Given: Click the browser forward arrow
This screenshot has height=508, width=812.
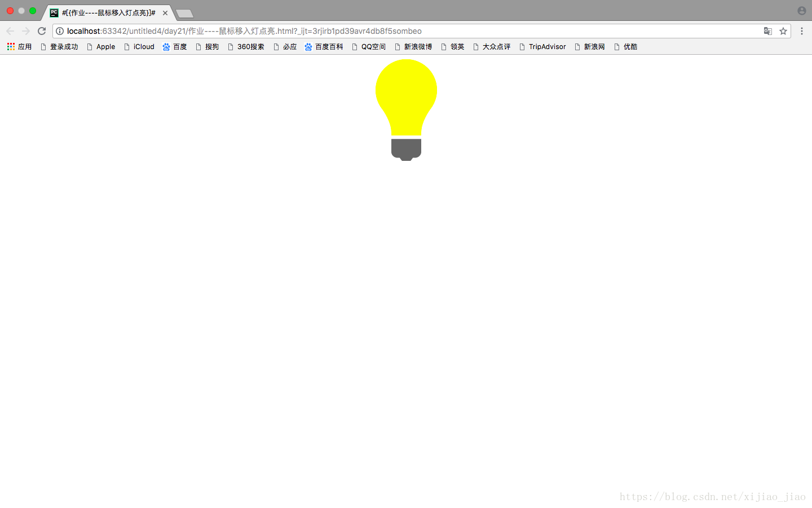Looking at the screenshot, I should (26, 31).
